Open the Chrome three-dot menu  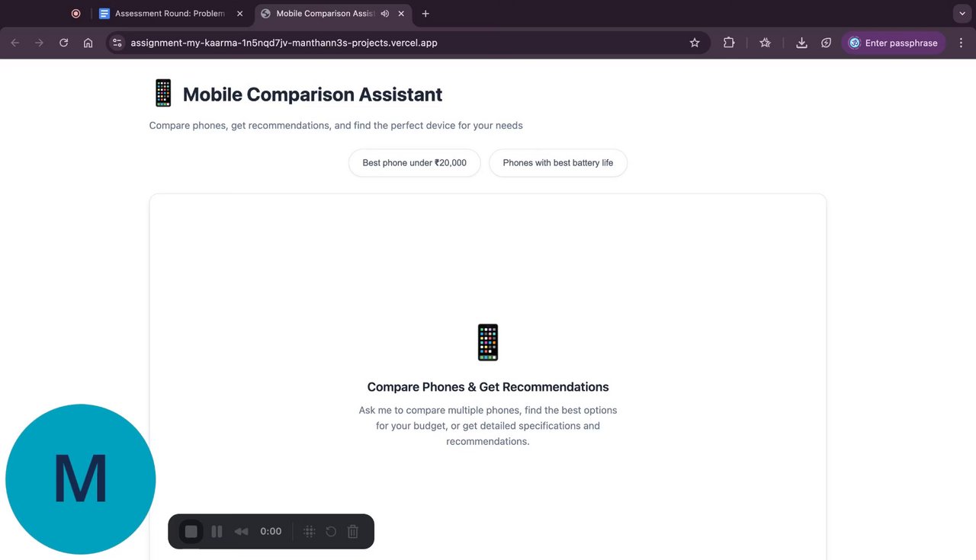click(961, 43)
